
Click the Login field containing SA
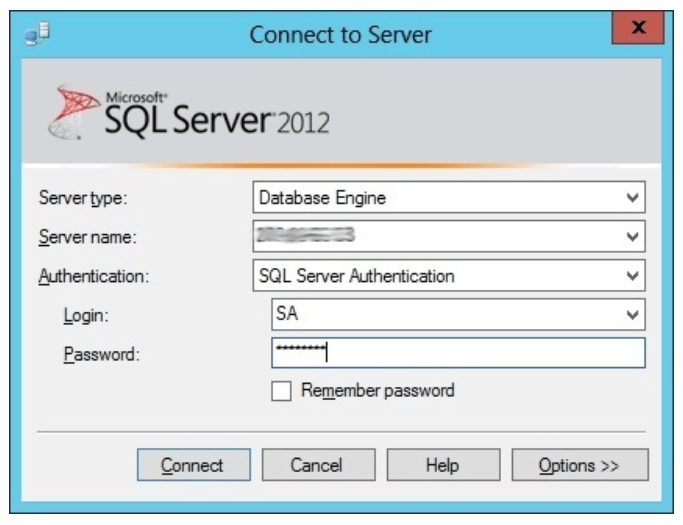point(440,315)
